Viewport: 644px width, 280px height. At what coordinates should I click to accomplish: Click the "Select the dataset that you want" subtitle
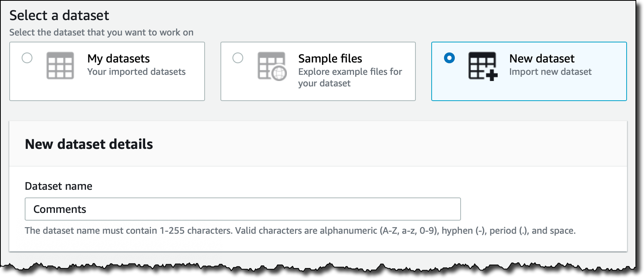coord(101,32)
